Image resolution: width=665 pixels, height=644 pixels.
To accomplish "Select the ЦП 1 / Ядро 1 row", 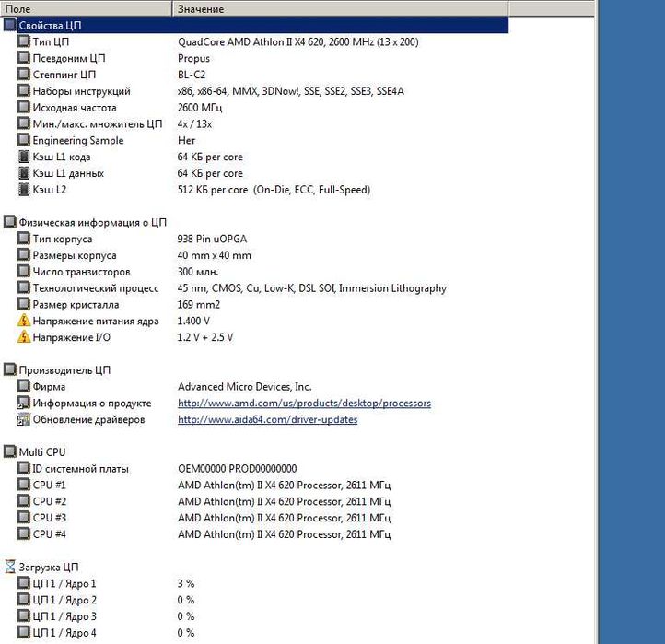I will click(254, 583).
